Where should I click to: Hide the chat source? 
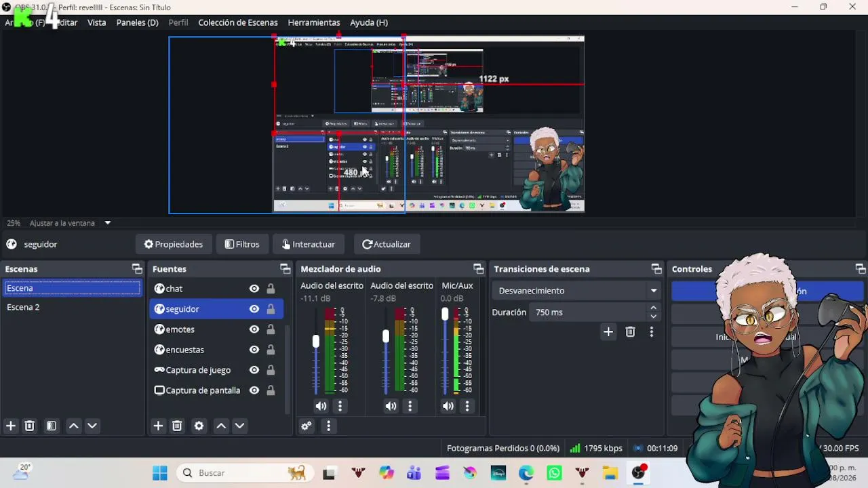click(254, 289)
